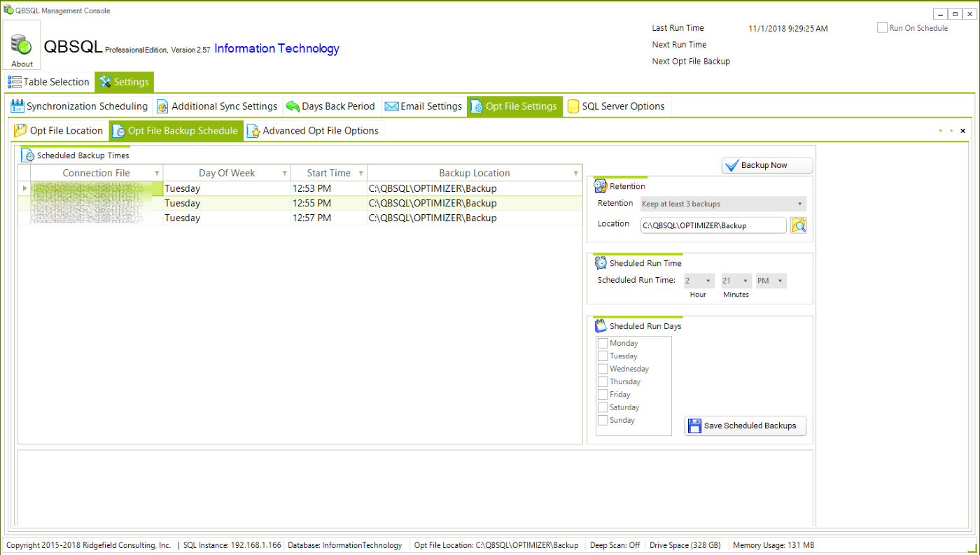Click Memory Usage: 131 MB status entry
This screenshot has height=555, width=980.
[773, 545]
